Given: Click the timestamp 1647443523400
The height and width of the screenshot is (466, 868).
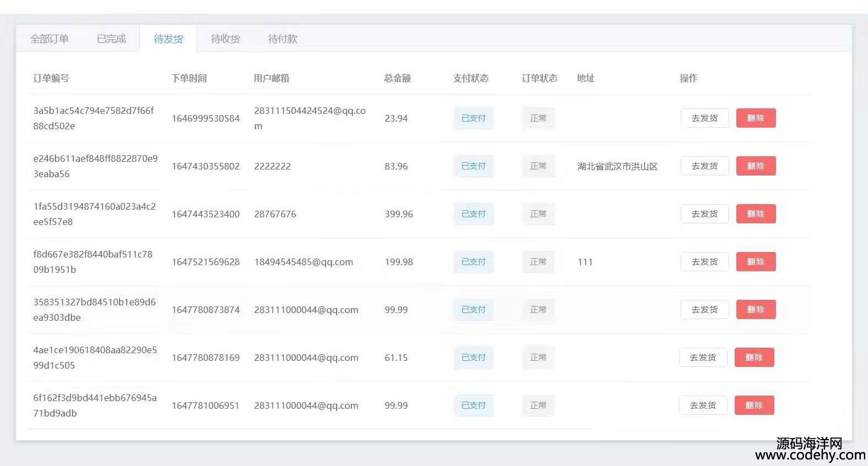Looking at the screenshot, I should (x=205, y=214).
